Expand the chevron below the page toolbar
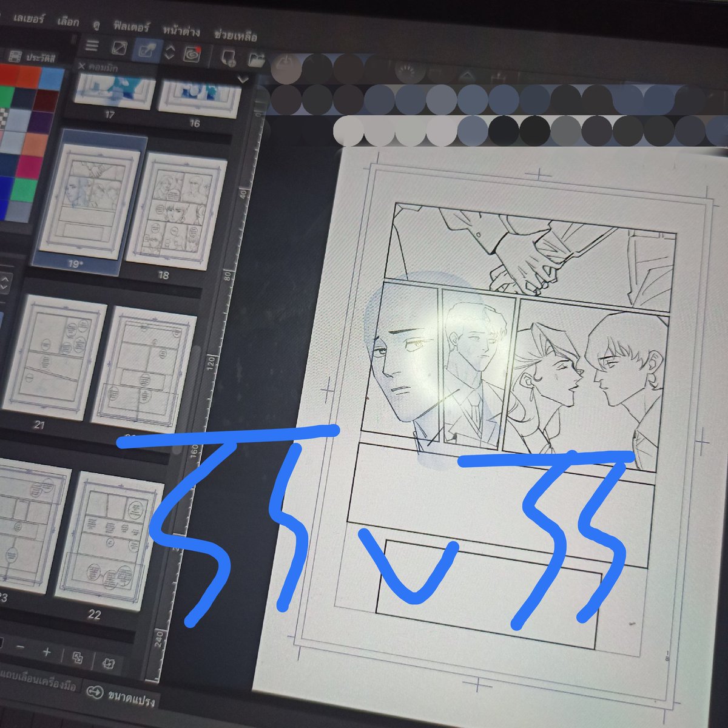 coord(243,79)
